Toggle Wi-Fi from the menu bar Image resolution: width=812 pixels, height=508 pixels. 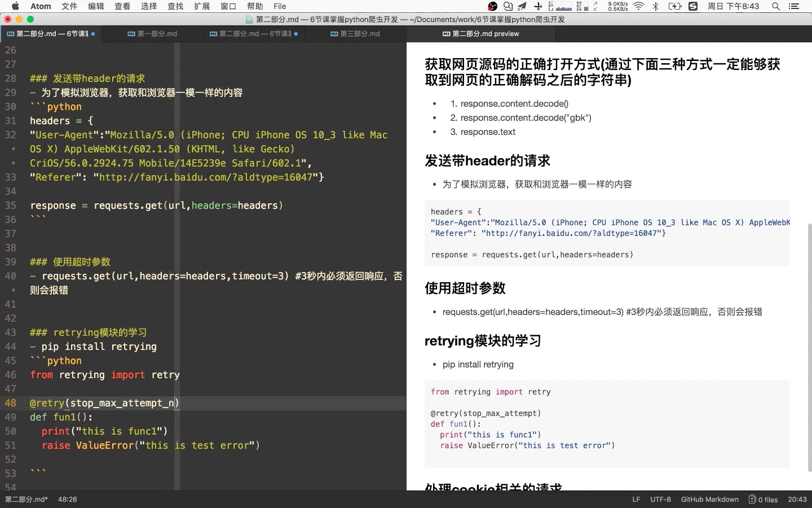pos(638,7)
